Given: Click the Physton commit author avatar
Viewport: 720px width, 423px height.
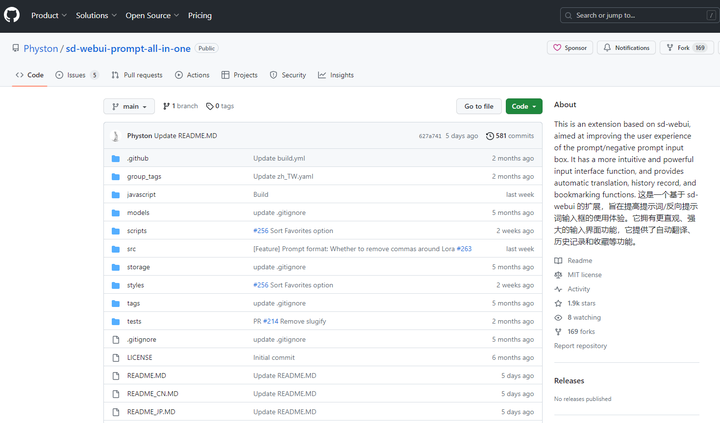Looking at the screenshot, I should tap(116, 136).
